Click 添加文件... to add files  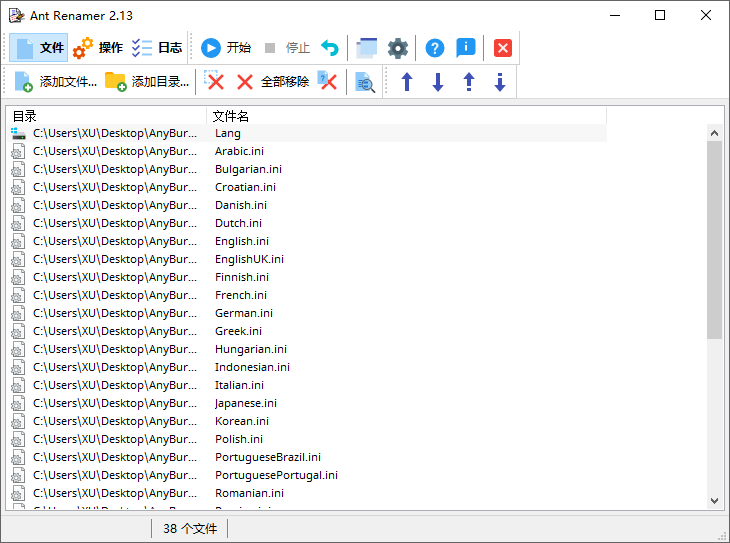tap(55, 81)
